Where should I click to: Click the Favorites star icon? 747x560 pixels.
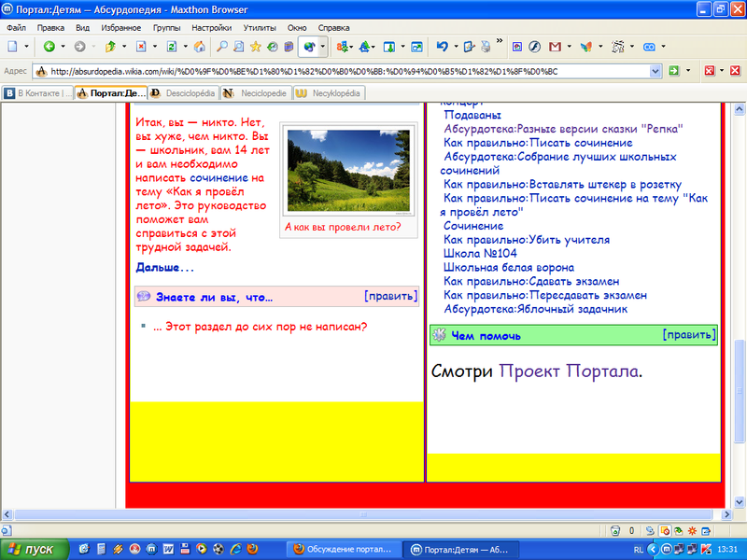point(255,46)
